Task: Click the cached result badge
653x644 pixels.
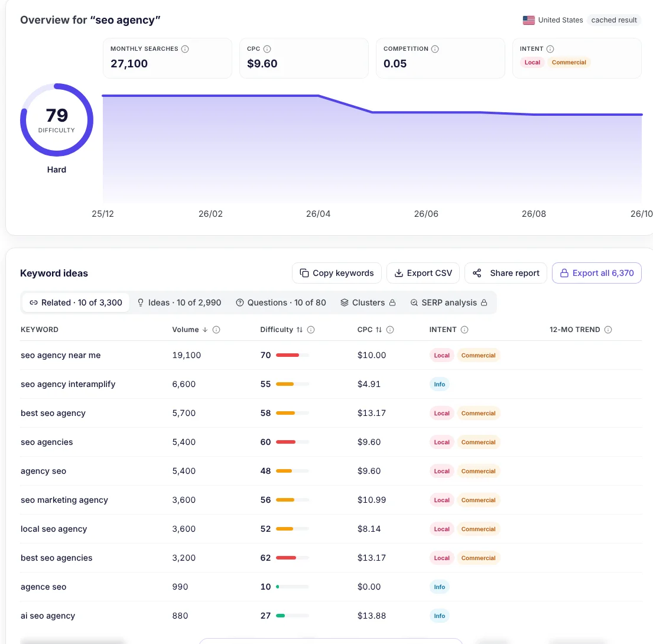Action: pos(614,20)
